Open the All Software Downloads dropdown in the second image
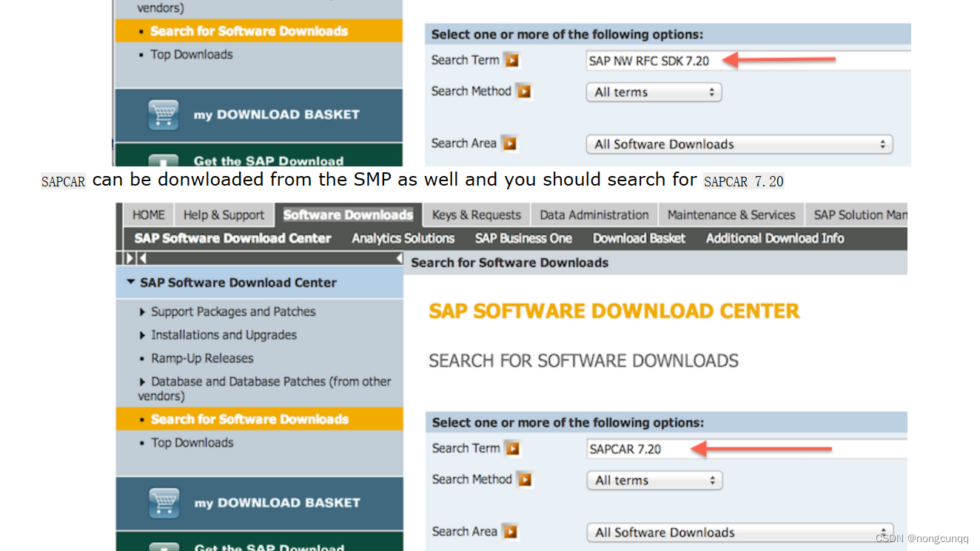The image size is (980, 551). click(x=740, y=533)
